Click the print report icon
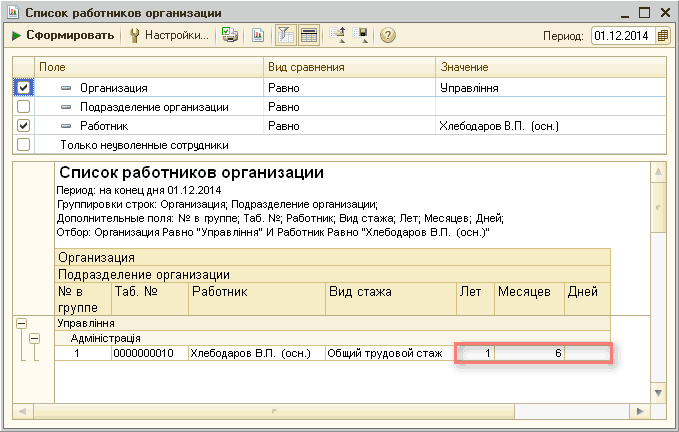Screen dimensions: 679x432 point(230,35)
